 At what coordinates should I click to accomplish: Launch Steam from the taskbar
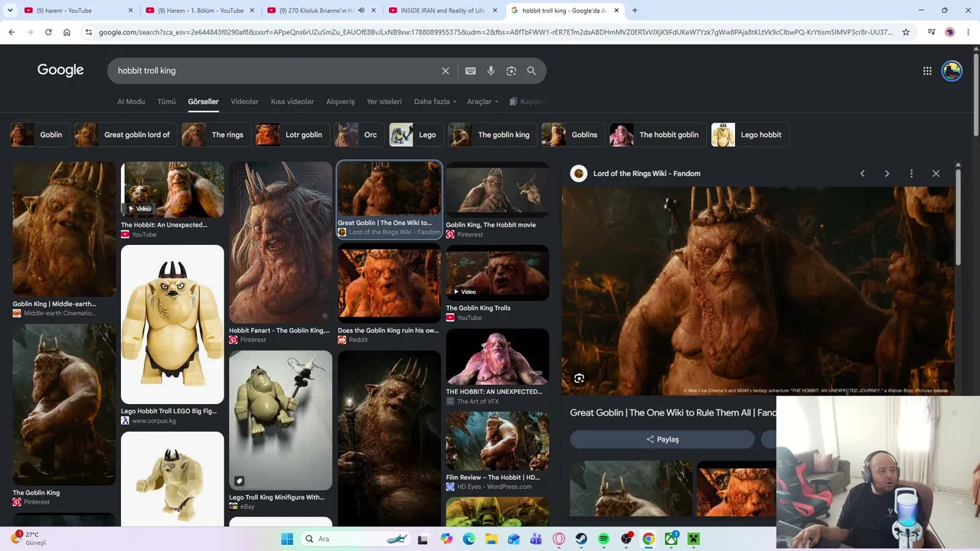pos(581,539)
